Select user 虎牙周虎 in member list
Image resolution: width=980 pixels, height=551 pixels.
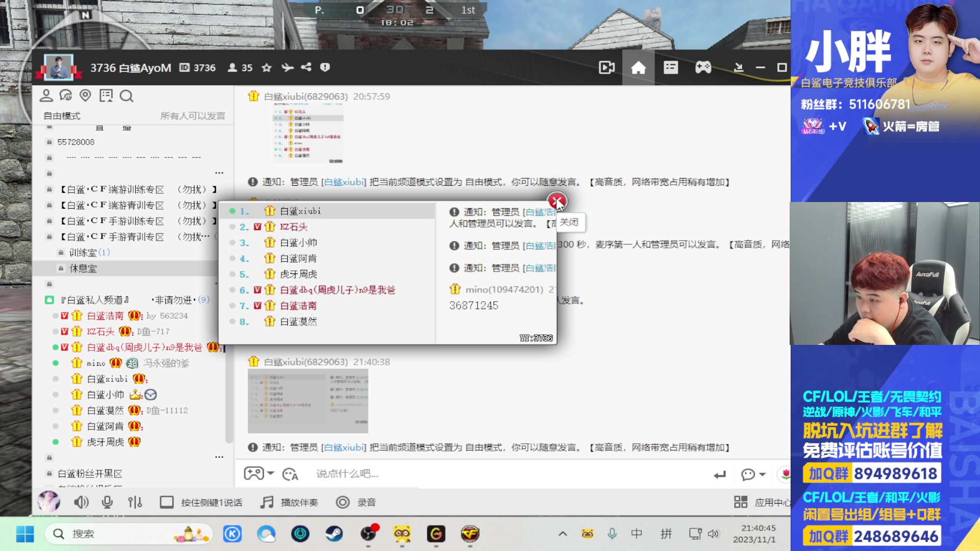click(x=105, y=442)
